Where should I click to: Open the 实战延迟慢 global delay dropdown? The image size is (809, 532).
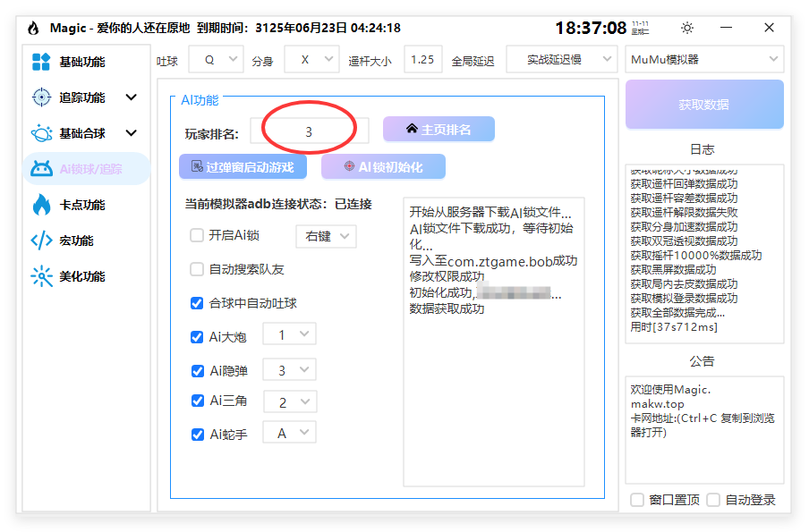[560, 59]
